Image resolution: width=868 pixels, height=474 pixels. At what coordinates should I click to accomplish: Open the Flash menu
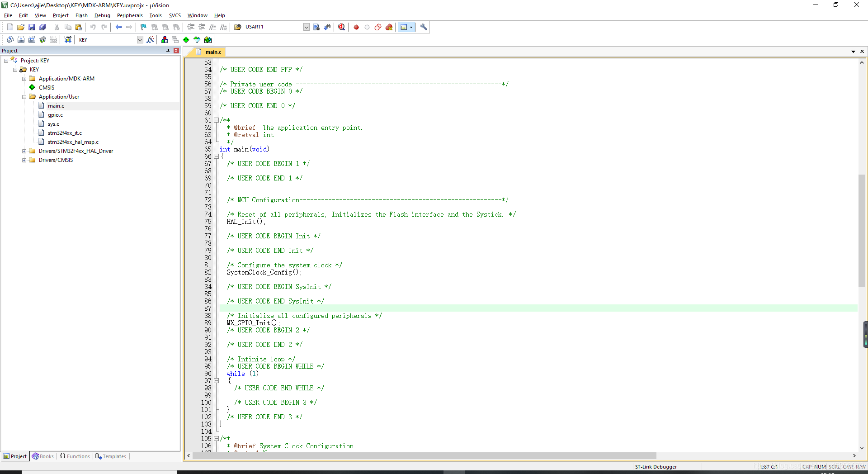click(81, 15)
